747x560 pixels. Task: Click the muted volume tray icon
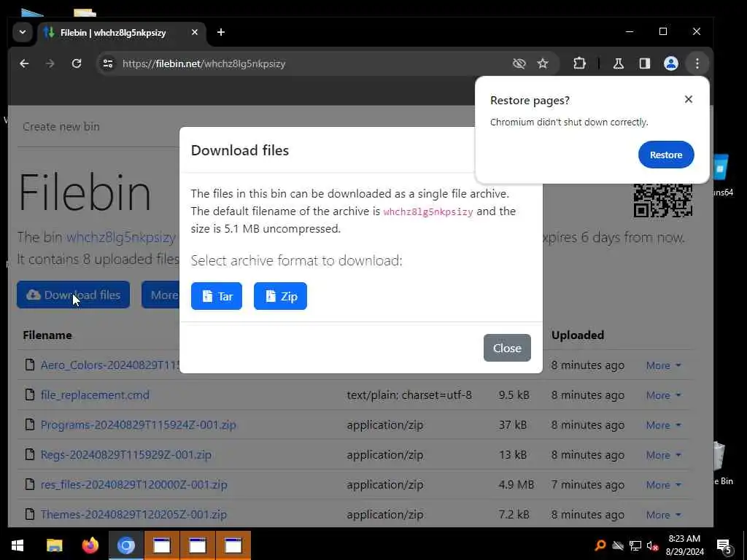pos(652,545)
